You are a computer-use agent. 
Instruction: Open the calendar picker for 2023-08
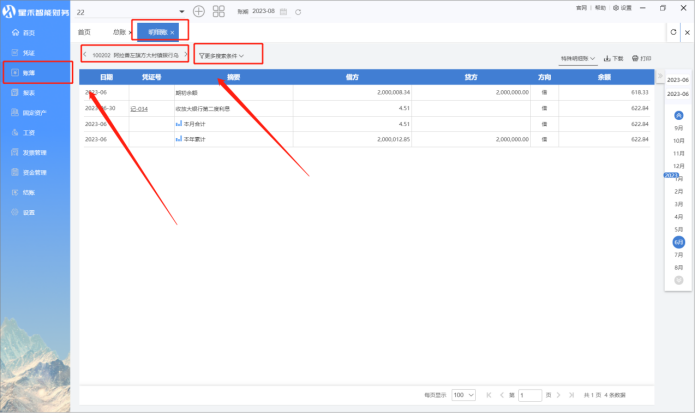point(284,11)
